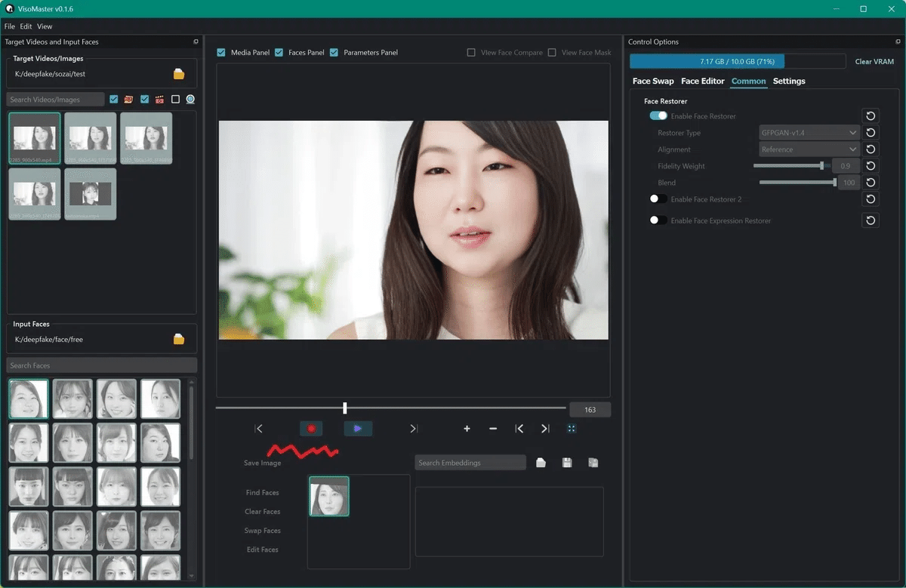This screenshot has width=906, height=588.
Task: Switch to the Face Editor tab
Action: click(701, 81)
